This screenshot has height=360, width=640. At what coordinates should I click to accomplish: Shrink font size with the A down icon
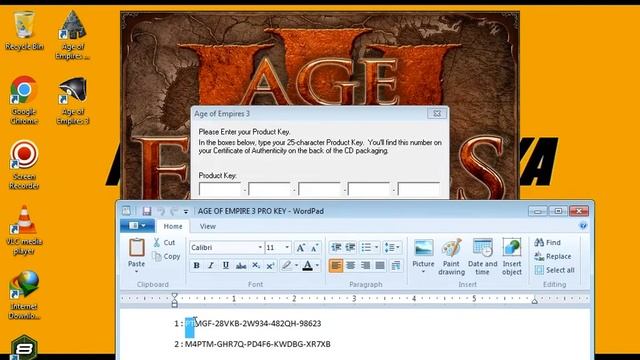click(x=314, y=247)
